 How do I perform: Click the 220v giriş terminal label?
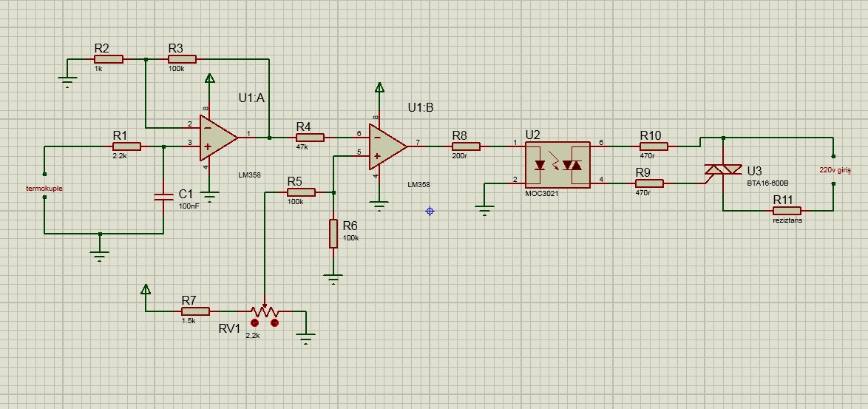(x=835, y=170)
